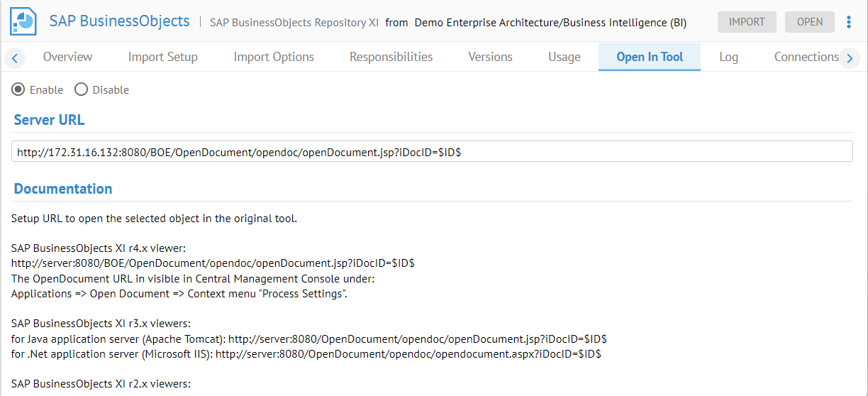The image size is (868, 396).
Task: Go to the Connections tab
Action: 806,57
